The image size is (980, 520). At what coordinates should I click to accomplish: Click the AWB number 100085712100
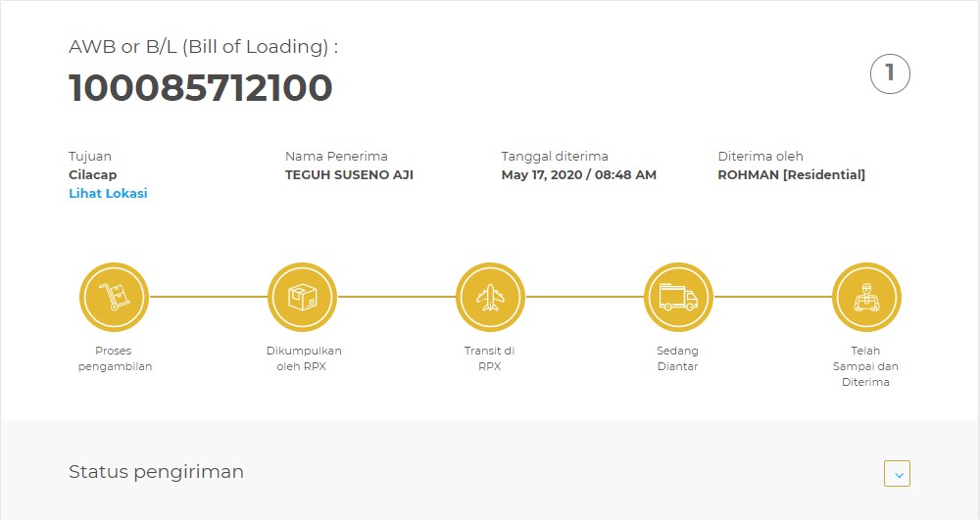point(201,87)
